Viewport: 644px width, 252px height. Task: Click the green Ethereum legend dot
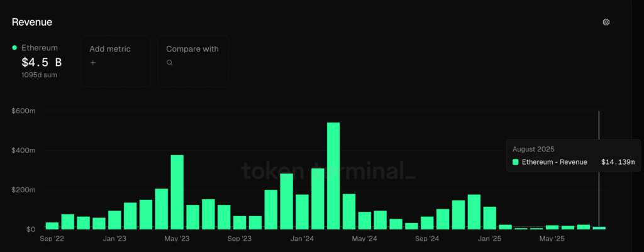coord(14,48)
